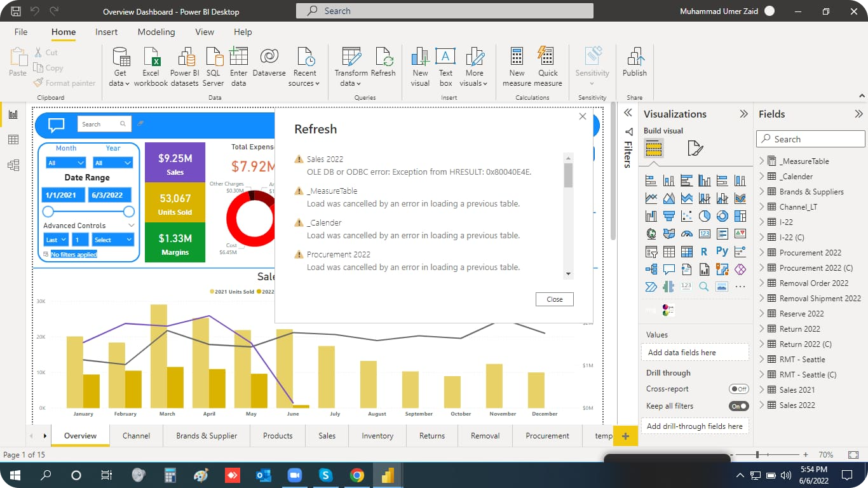
Task: Connect to SQL Server source
Action: click(214, 66)
